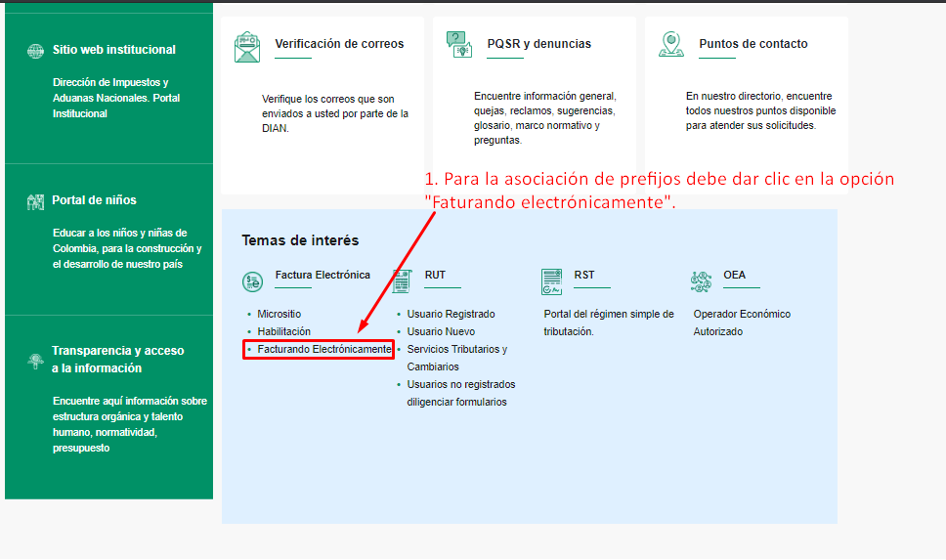This screenshot has height=560, width=946.
Task: Open the PQSR y denuncias card title
Action: point(538,43)
